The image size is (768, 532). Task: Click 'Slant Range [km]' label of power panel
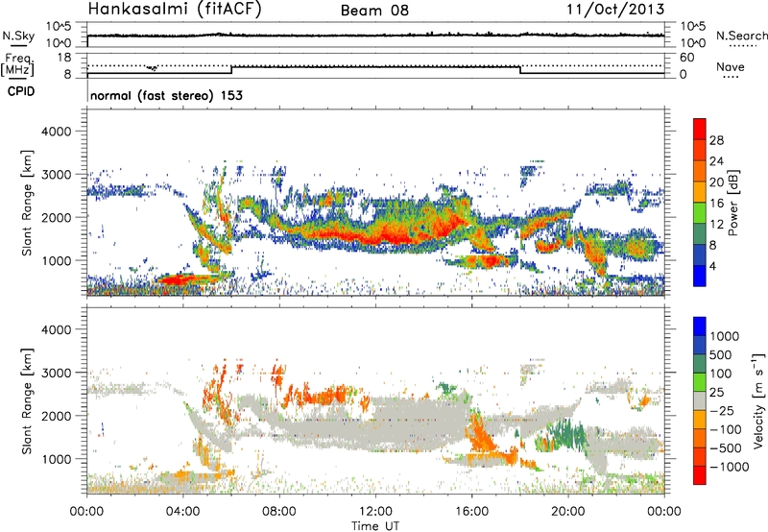(27, 203)
